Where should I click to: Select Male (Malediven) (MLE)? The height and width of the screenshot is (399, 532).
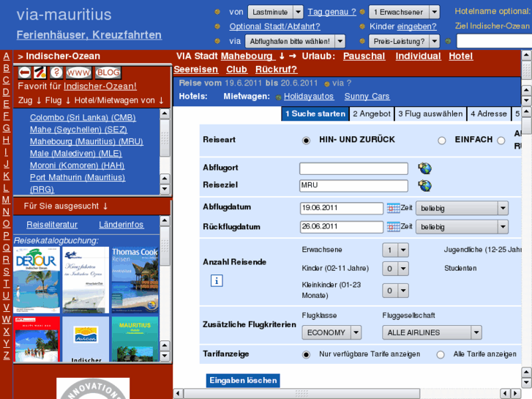tap(75, 154)
